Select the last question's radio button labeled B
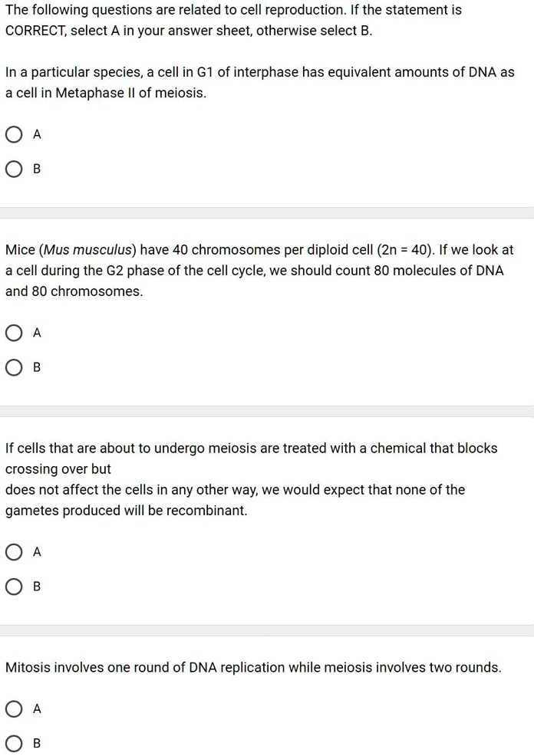 tap(14, 742)
